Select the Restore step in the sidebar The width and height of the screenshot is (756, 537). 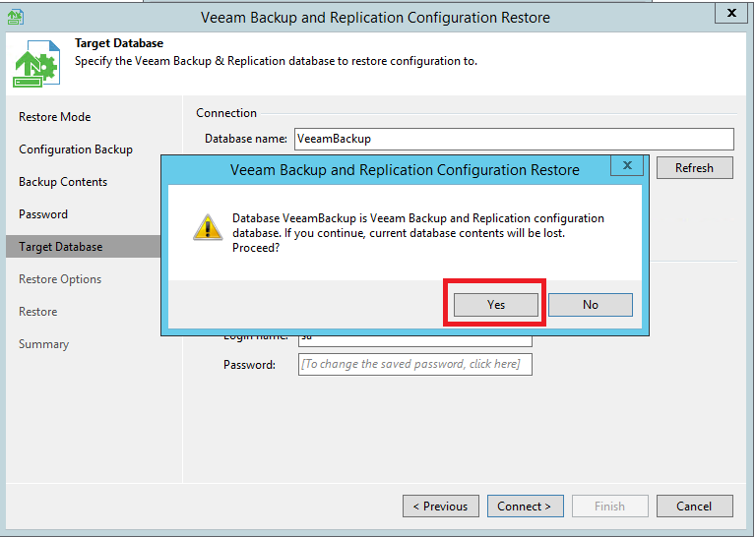click(38, 312)
